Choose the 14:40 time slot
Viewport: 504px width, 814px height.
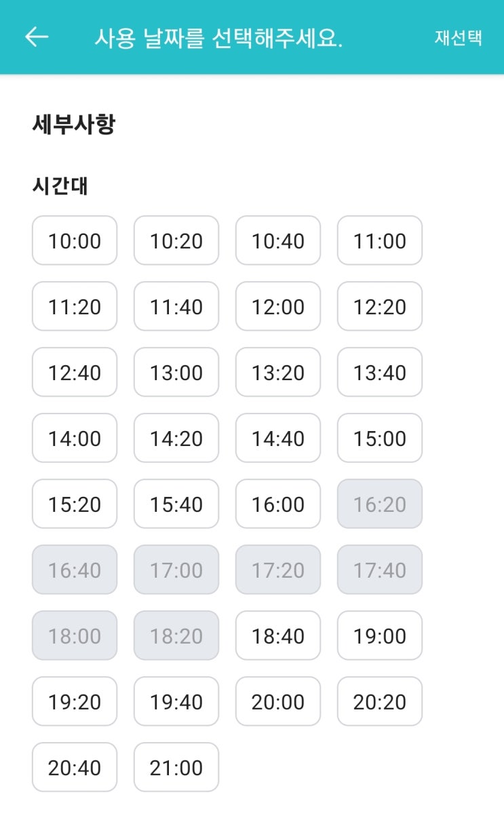(278, 439)
